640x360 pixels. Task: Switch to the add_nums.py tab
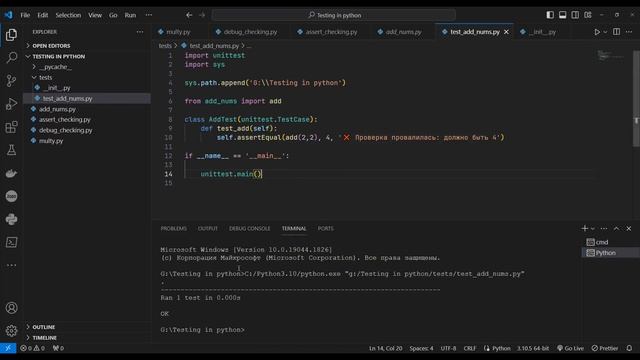point(403,32)
